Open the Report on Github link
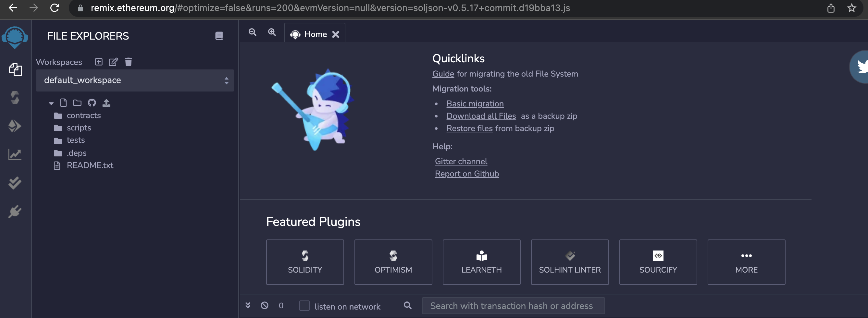Image resolution: width=868 pixels, height=318 pixels. click(x=467, y=174)
